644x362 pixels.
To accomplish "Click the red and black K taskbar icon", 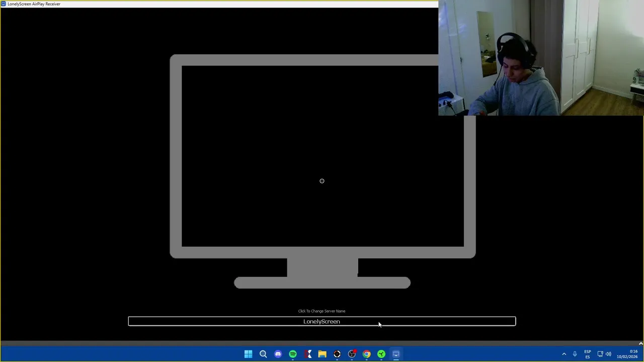I will (x=307, y=354).
